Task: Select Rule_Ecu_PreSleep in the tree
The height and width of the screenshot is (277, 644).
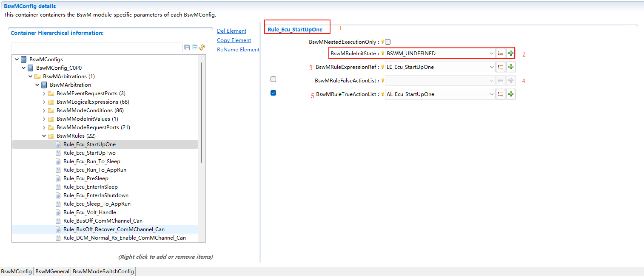Action: tap(85, 178)
